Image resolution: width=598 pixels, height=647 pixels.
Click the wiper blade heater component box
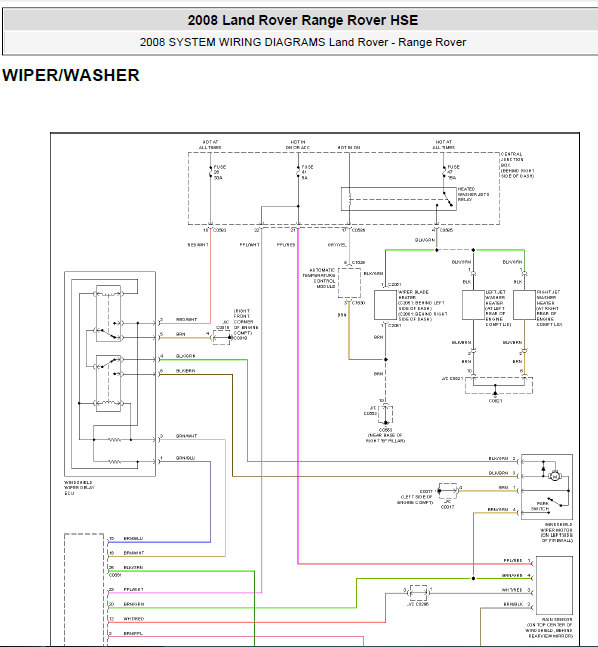pyautogui.click(x=385, y=305)
